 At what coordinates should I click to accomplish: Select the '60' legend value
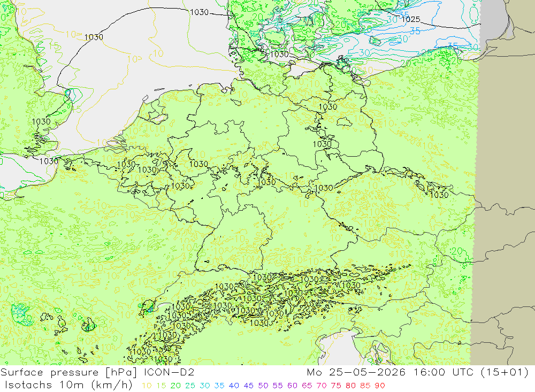tap(292, 386)
